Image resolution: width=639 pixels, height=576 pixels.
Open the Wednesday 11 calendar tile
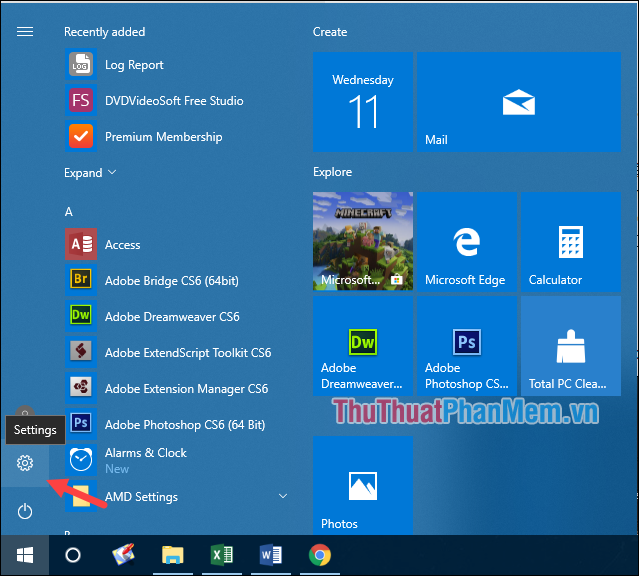[363, 102]
